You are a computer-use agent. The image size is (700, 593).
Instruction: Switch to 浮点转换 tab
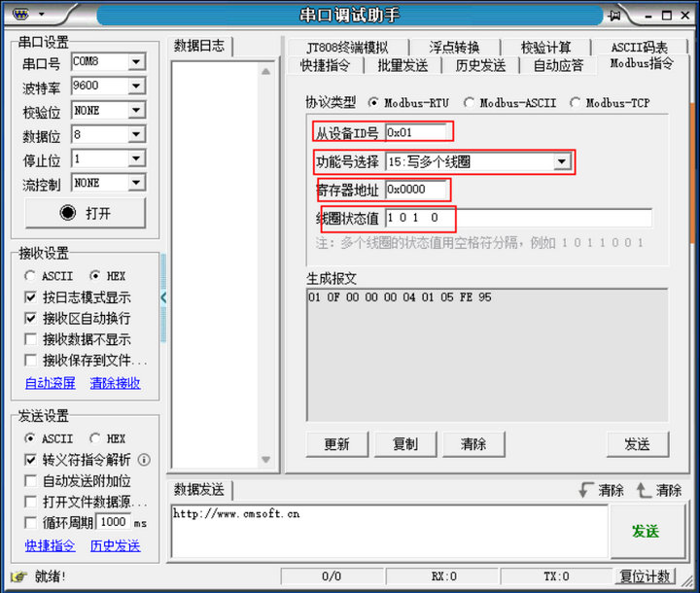click(x=454, y=47)
